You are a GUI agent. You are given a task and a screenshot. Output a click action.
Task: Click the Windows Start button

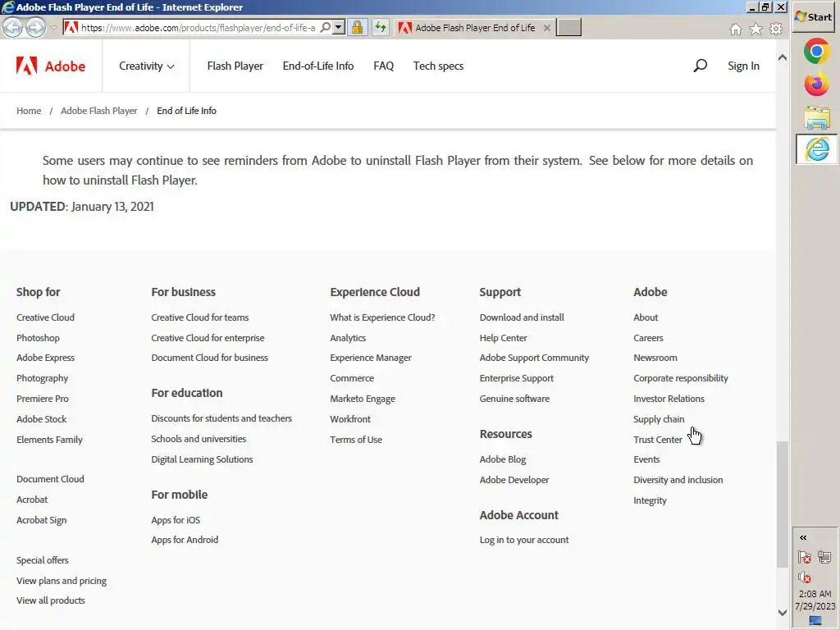pos(813,17)
